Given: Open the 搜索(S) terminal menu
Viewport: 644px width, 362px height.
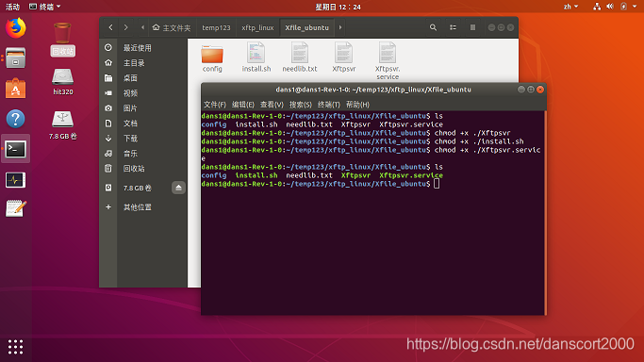Looking at the screenshot, I should tap(300, 105).
